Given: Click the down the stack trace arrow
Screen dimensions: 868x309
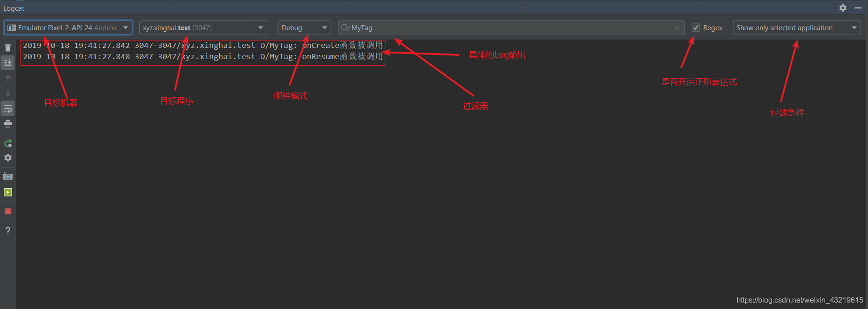Looking at the screenshot, I should 8,93.
